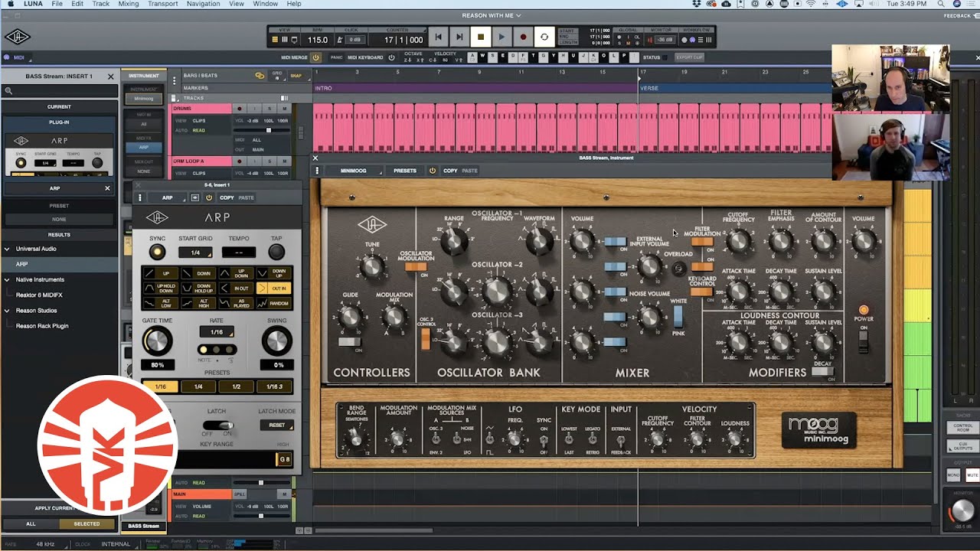Click COPY in ARP plug-in header
Viewport: 980px width, 551px height.
click(x=227, y=197)
